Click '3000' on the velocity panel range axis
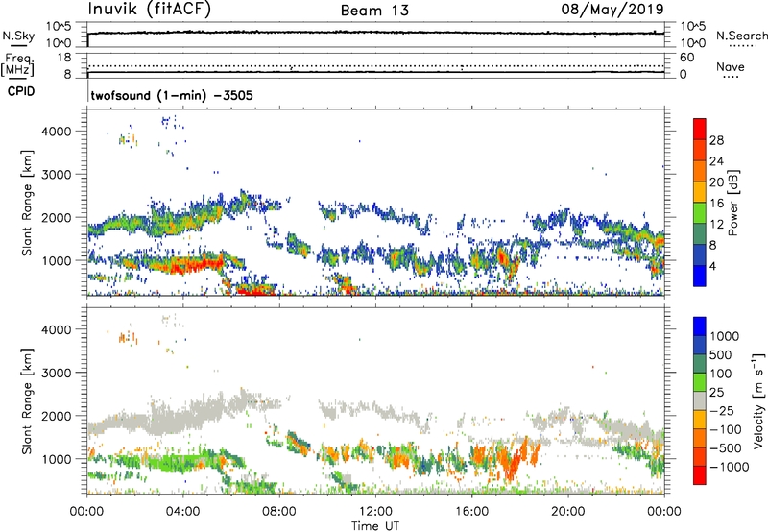The height and width of the screenshot is (532, 768). [x=56, y=373]
